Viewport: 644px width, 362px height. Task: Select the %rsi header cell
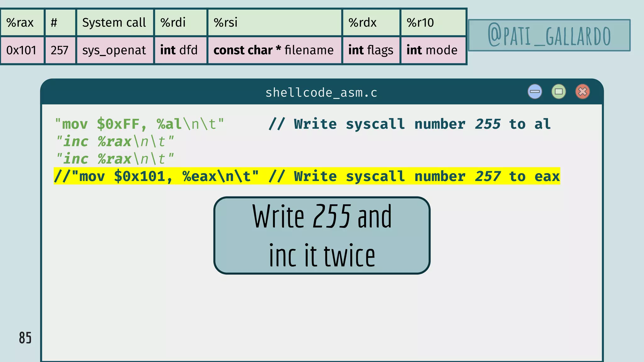[275, 23]
